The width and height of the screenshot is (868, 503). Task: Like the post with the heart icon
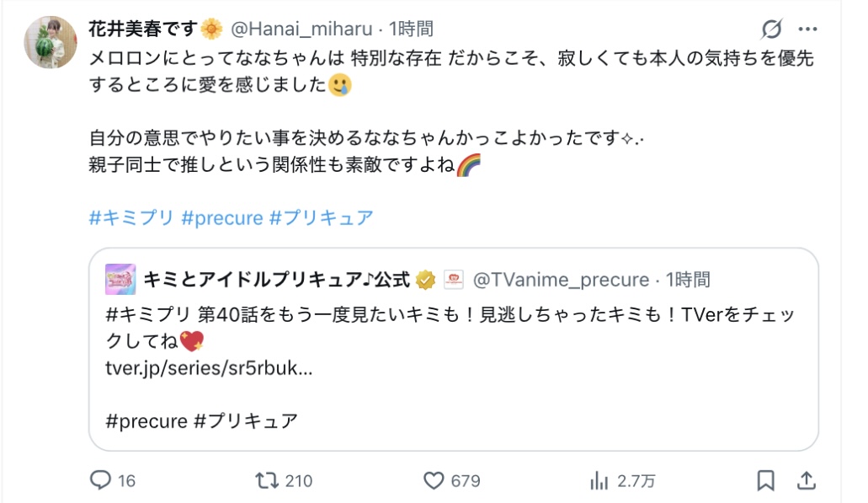[x=434, y=480]
